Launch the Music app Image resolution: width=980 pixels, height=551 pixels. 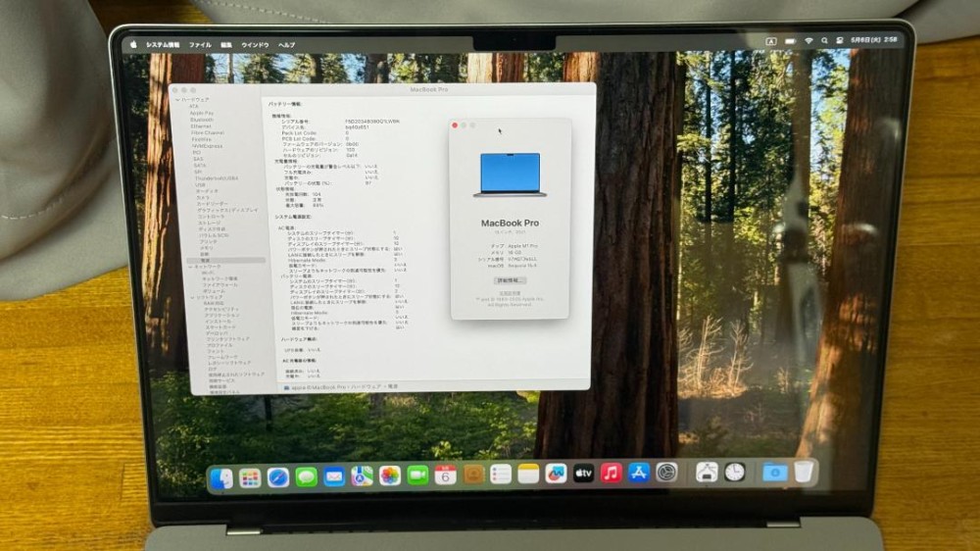(x=611, y=474)
